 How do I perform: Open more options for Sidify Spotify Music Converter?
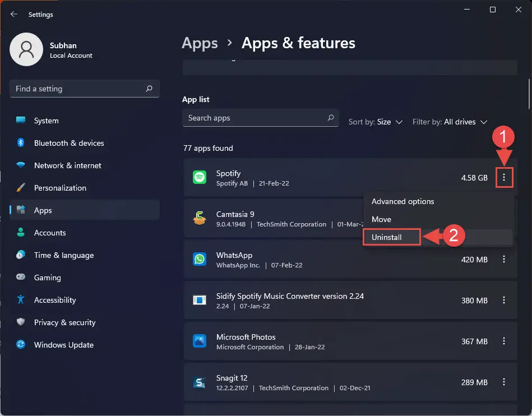coord(504,301)
